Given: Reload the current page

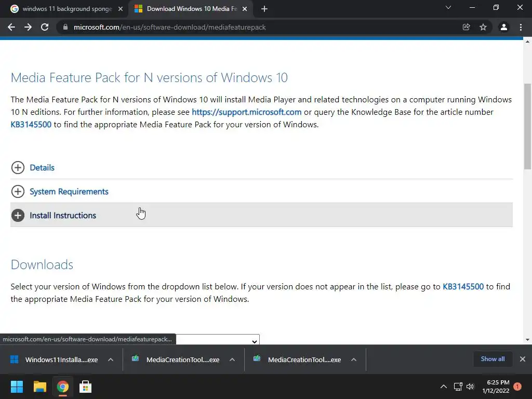Looking at the screenshot, I should click(x=45, y=27).
